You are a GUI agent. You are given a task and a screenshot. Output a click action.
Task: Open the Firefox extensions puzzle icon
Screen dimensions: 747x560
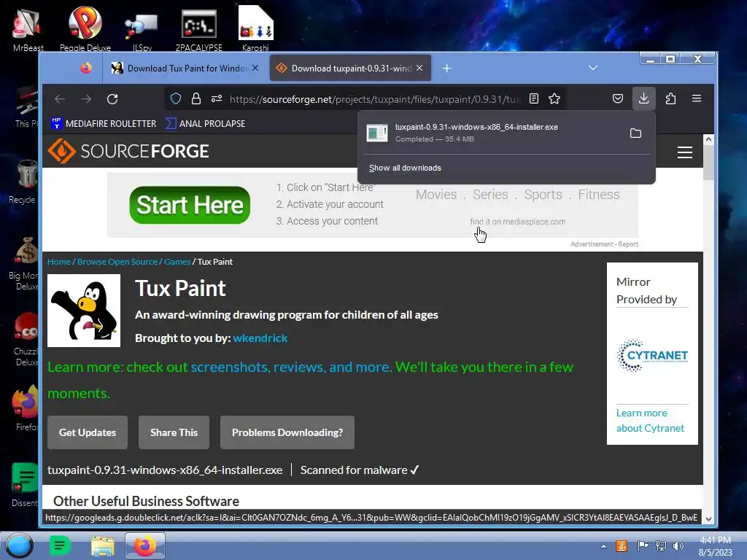tap(671, 98)
